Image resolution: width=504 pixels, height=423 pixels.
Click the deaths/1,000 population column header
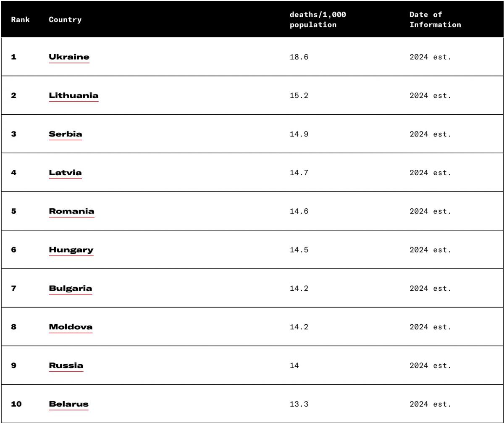point(318,19)
